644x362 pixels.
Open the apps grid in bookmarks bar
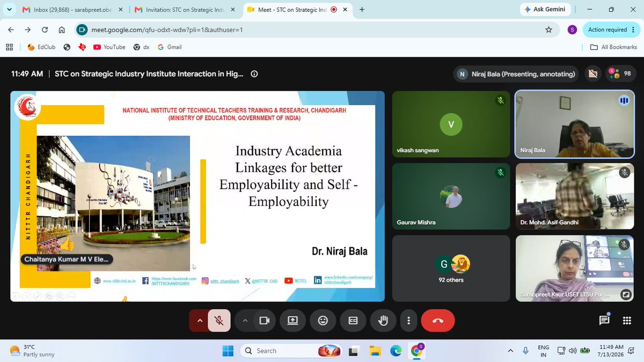pos(9,47)
